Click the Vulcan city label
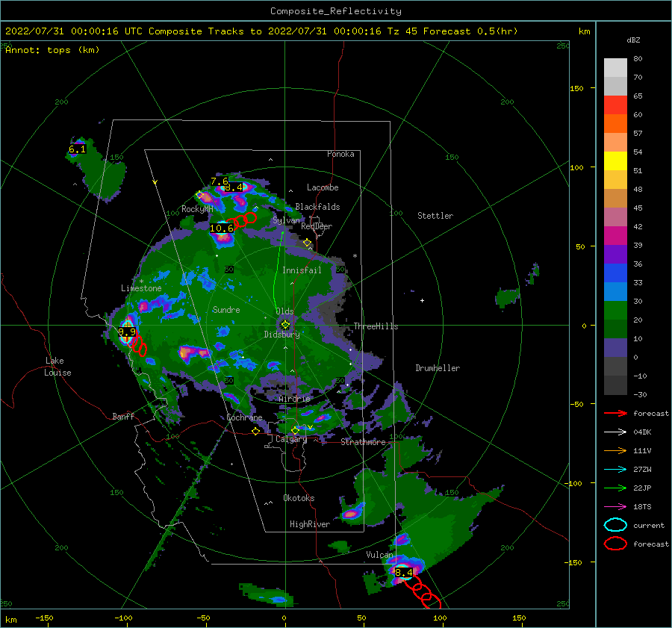 pos(379,554)
